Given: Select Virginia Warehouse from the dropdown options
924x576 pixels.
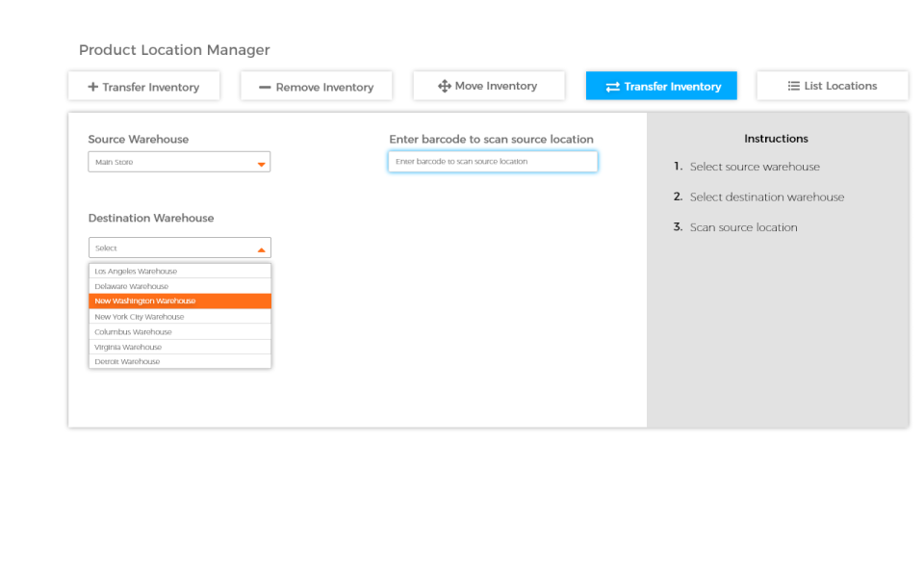Looking at the screenshot, I should coord(179,347).
